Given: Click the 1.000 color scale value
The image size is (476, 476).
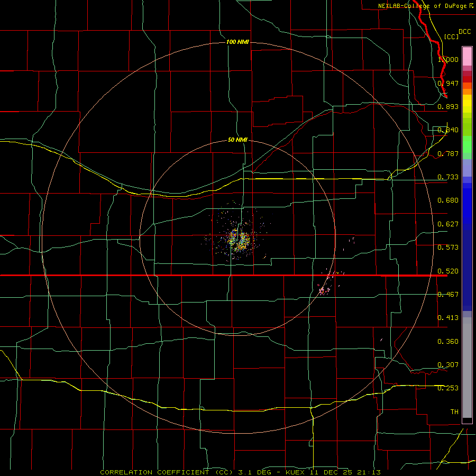Looking at the screenshot, I should (x=448, y=59).
